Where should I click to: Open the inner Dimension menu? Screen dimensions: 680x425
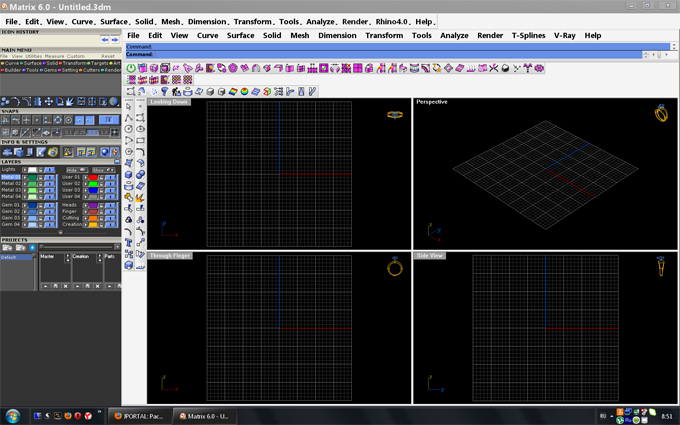tap(337, 36)
